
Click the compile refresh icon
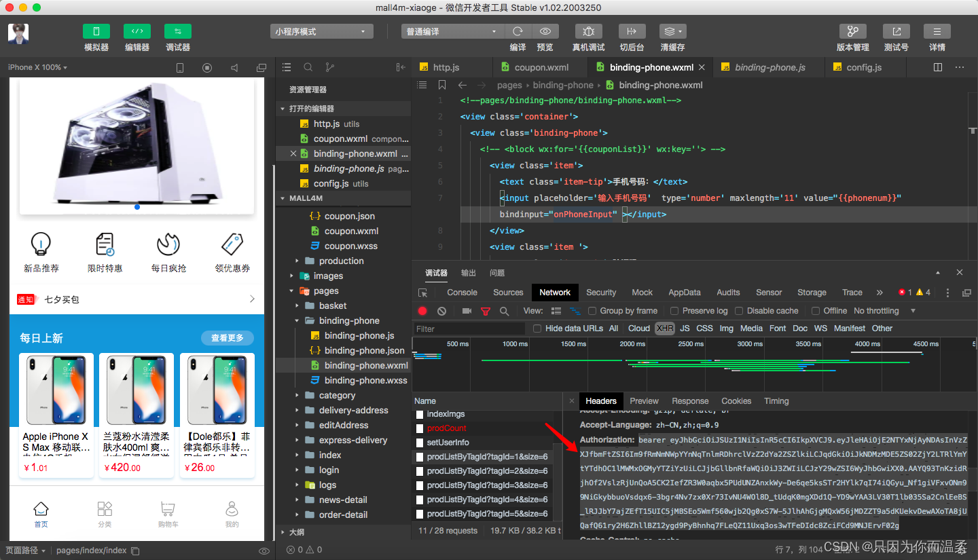click(x=518, y=31)
